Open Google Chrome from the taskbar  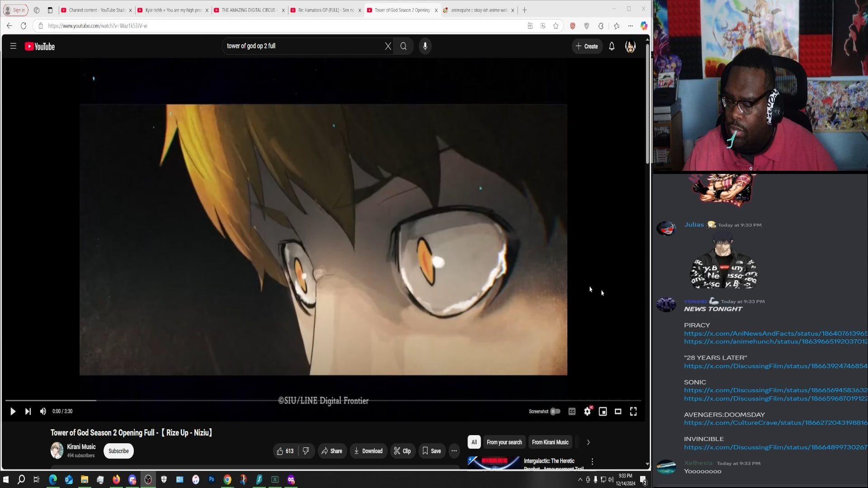point(227,479)
